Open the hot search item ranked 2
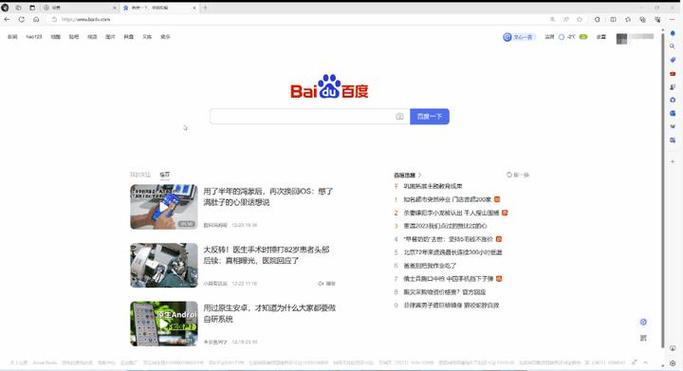 point(451,212)
